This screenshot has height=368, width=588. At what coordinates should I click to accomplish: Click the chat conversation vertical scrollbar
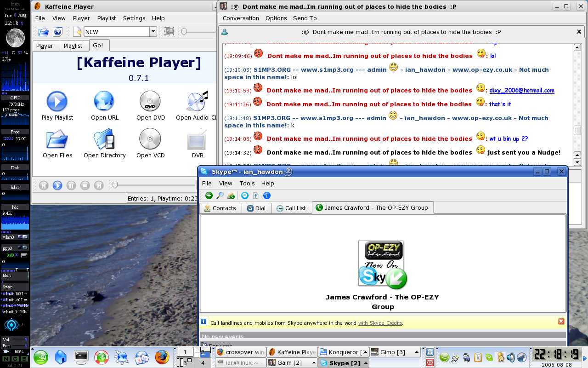point(577,105)
